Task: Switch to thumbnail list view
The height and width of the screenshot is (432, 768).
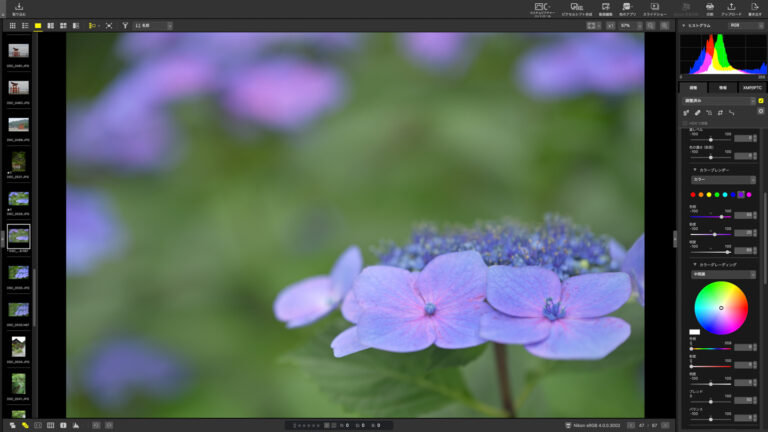Action: [25, 25]
